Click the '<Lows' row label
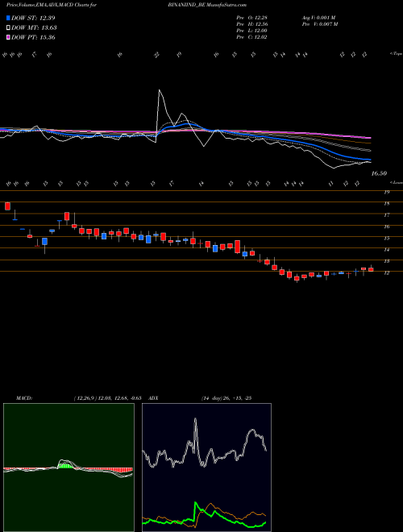403x532 pixels. click(x=397, y=182)
